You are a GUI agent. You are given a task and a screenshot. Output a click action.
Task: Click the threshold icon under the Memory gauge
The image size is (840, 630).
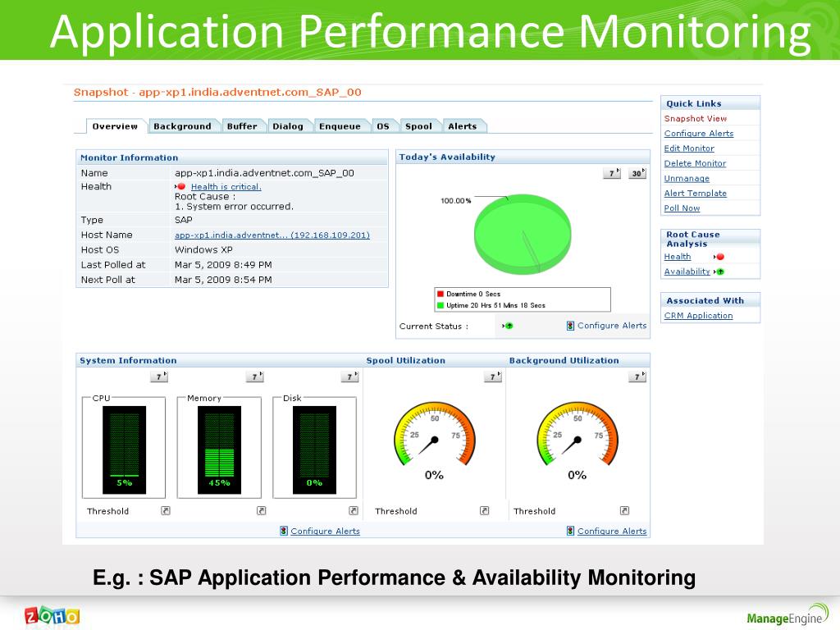point(262,510)
